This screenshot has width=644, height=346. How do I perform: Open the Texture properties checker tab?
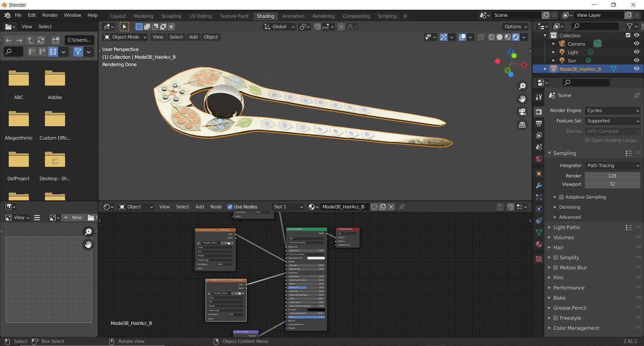[x=539, y=259]
